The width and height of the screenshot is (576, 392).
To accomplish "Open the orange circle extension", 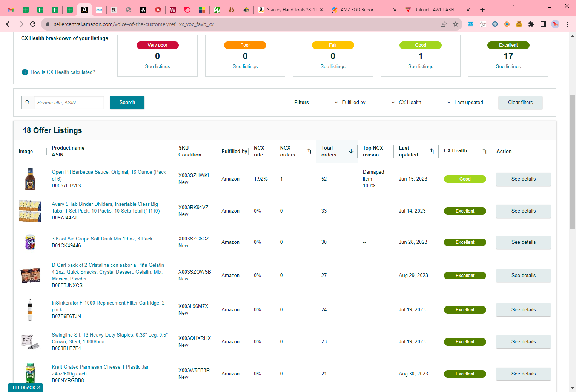I will [507, 24].
